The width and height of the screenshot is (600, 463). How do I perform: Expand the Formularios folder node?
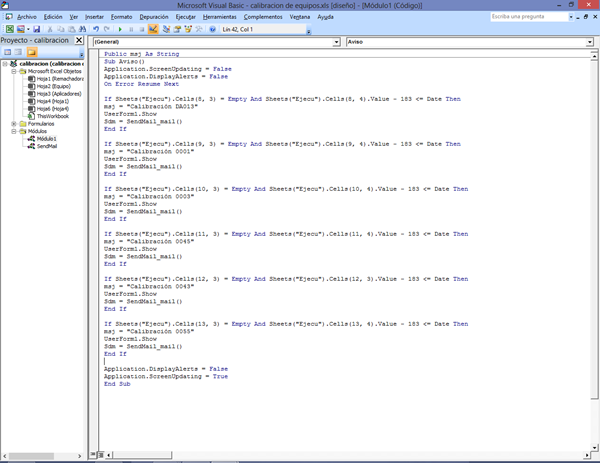coord(13,124)
